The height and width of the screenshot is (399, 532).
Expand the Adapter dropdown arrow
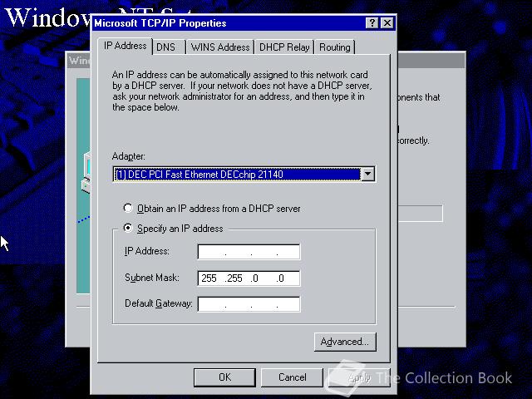tap(367, 174)
